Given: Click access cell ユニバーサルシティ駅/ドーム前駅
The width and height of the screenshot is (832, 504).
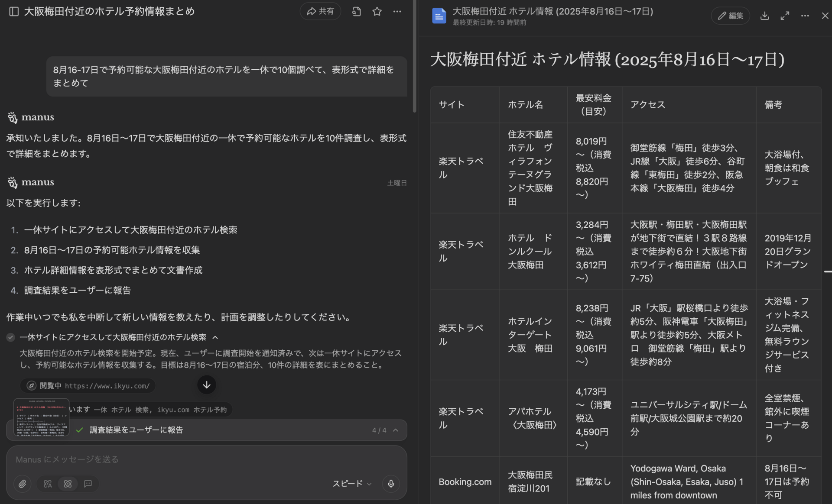Looking at the screenshot, I should coord(689,418).
